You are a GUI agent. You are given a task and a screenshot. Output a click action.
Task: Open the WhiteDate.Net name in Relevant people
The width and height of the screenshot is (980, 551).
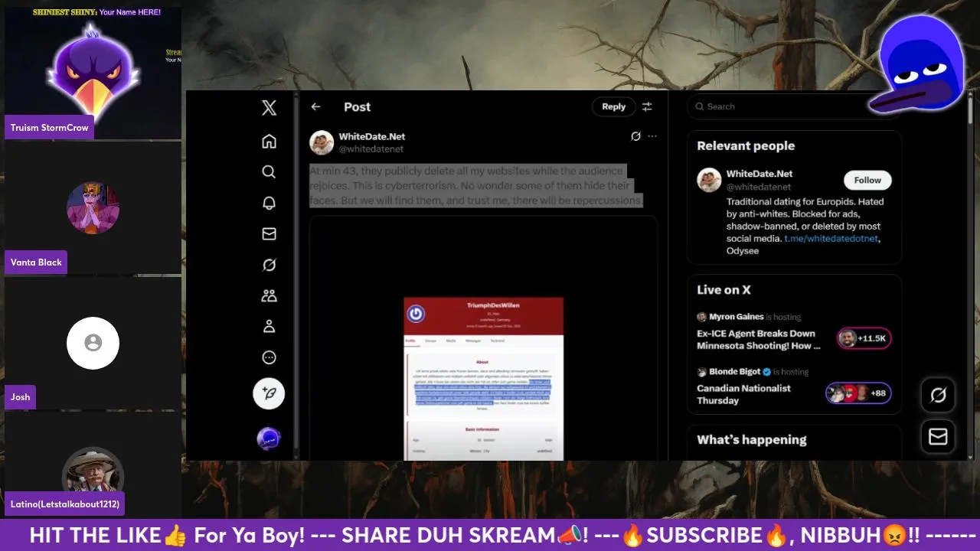click(x=759, y=174)
